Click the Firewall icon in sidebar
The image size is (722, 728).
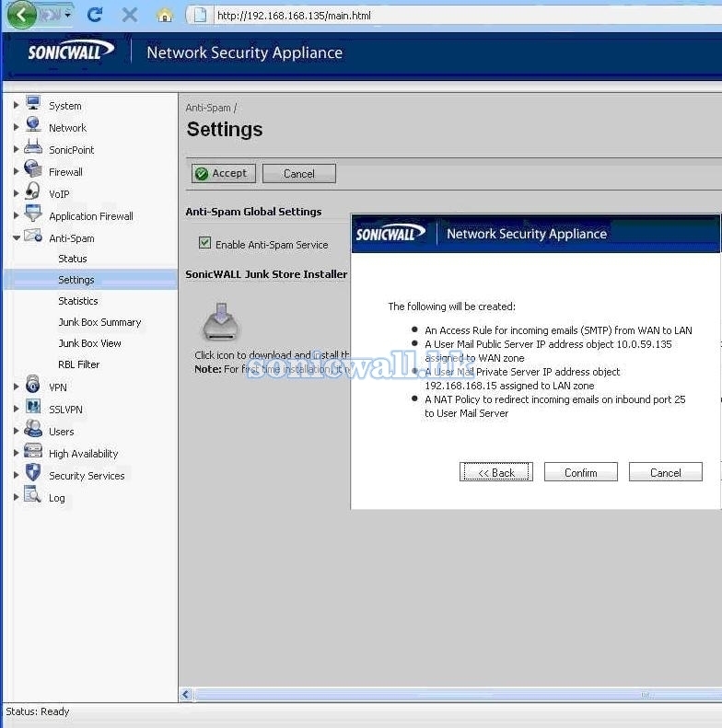click(33, 168)
